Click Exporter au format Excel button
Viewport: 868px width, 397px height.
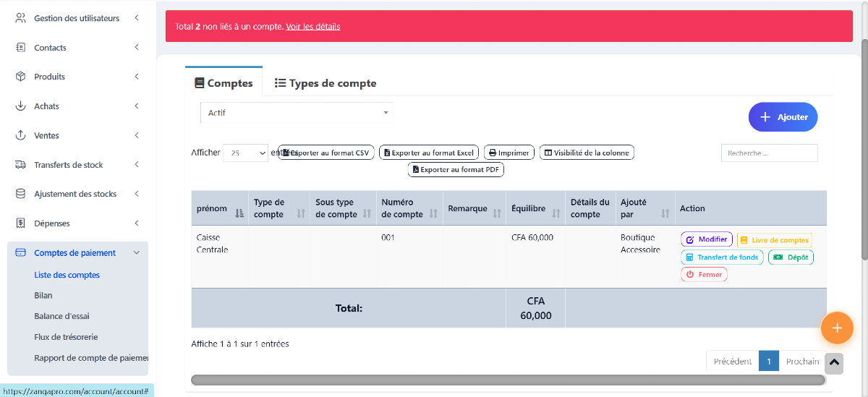point(429,153)
